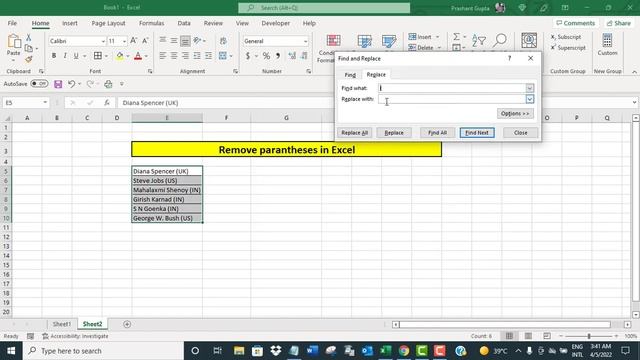Screen dimensions: 640x360
Task: Click the Replace button in dialog
Action: pyautogui.click(x=394, y=133)
